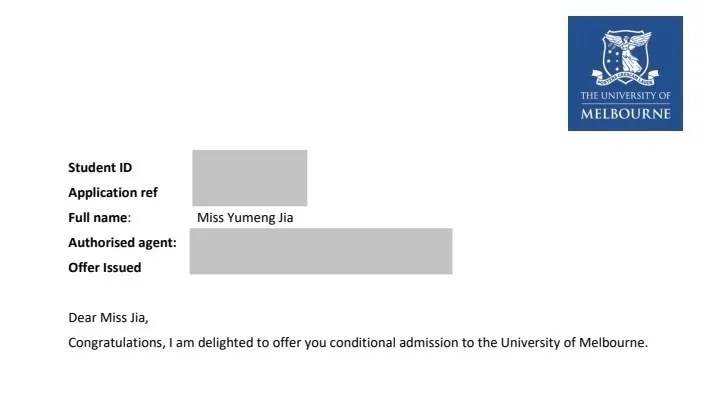Click the Offer Issued label
Viewport: 720px width, 400px height.
(105, 267)
